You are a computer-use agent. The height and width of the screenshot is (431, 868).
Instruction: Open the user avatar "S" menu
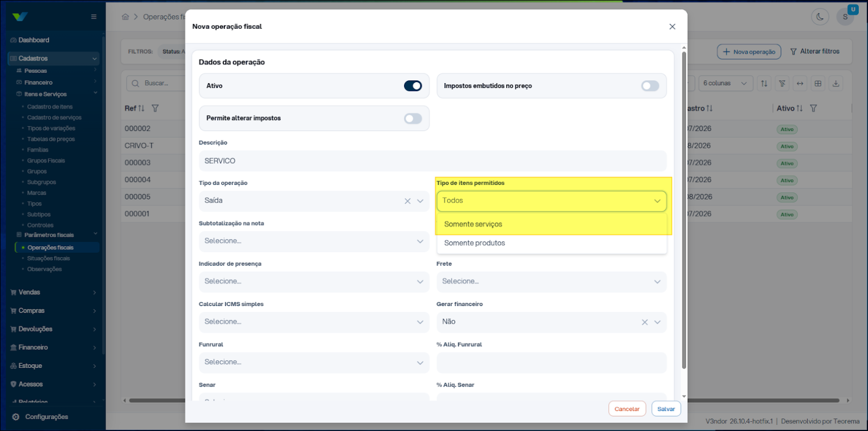click(x=845, y=17)
